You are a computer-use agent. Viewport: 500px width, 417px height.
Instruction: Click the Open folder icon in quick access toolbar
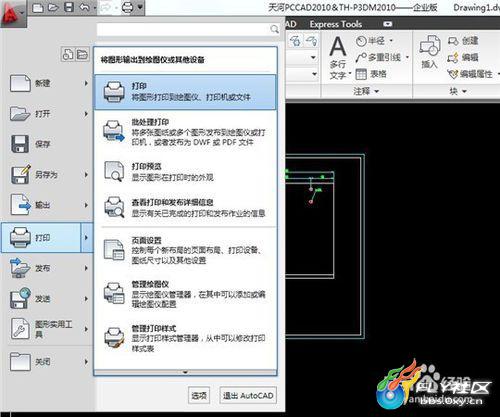point(53,8)
